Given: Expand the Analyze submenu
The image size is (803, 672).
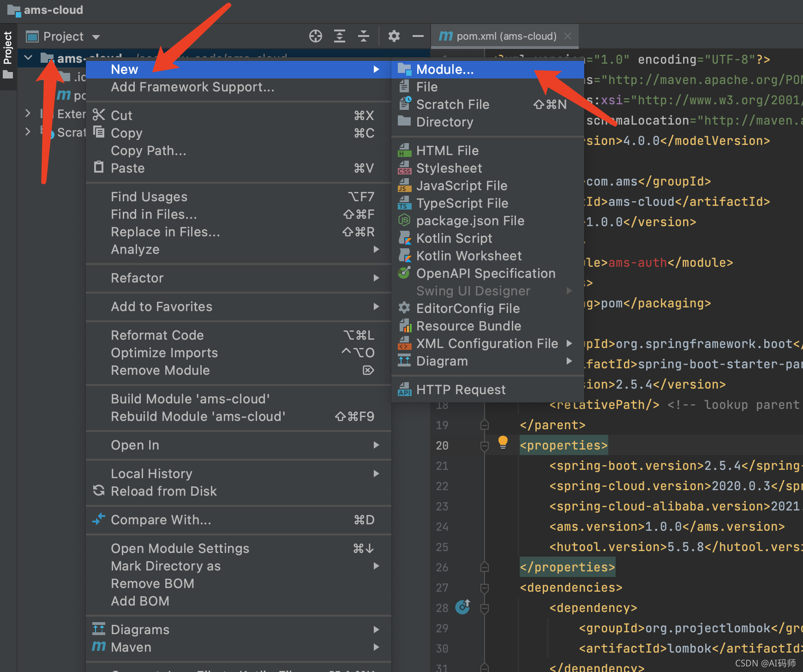Looking at the screenshot, I should [239, 249].
